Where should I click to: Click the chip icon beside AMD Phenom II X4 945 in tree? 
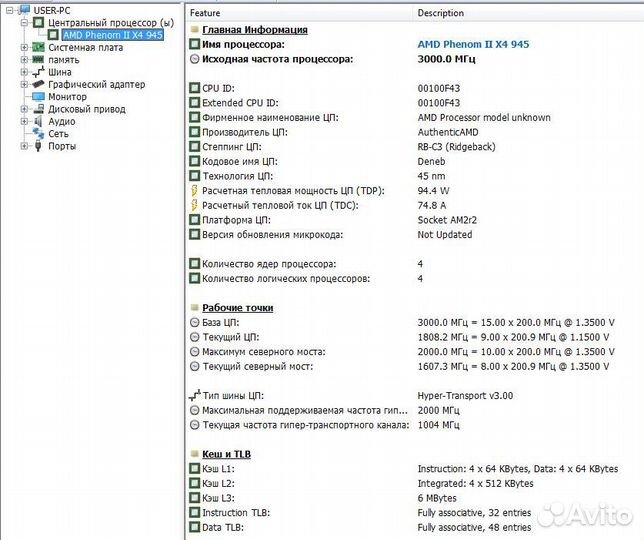click(x=53, y=35)
